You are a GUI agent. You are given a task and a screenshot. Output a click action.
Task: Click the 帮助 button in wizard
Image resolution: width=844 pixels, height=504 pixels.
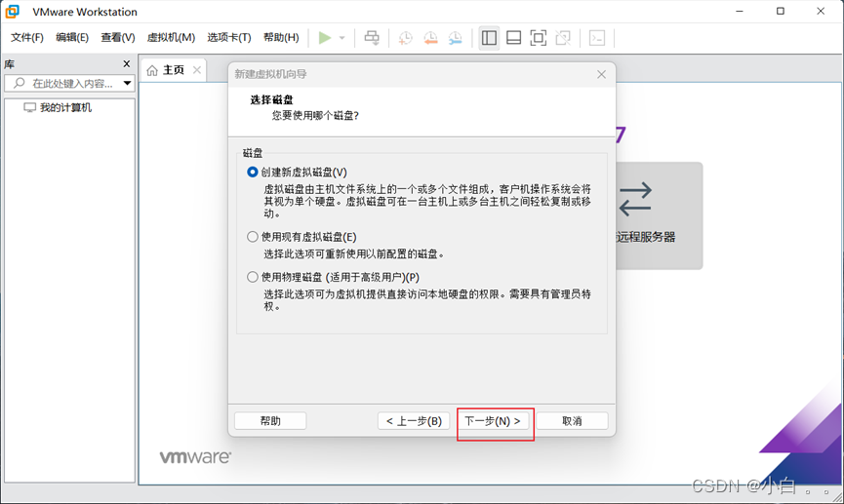point(270,420)
